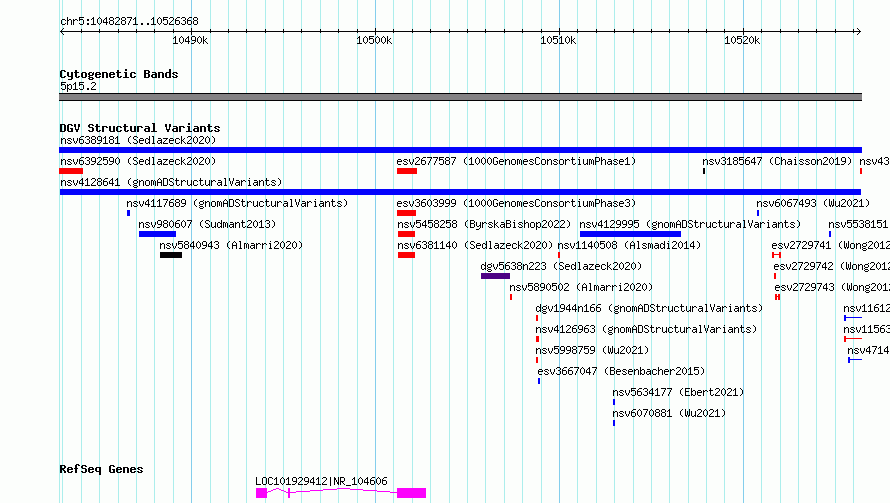Click the red bar under esv2677587

pos(407,171)
